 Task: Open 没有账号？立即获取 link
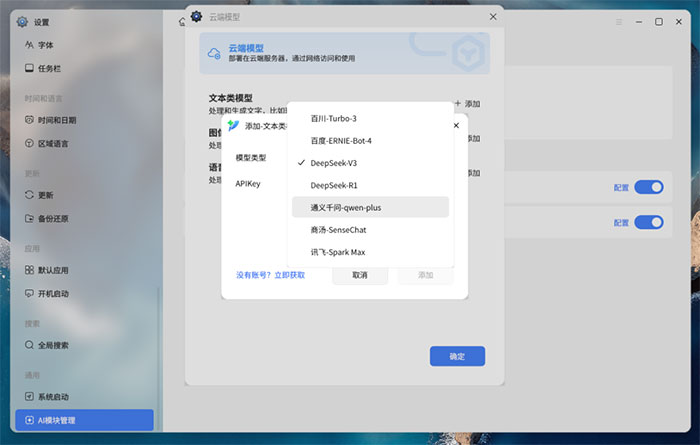(271, 275)
